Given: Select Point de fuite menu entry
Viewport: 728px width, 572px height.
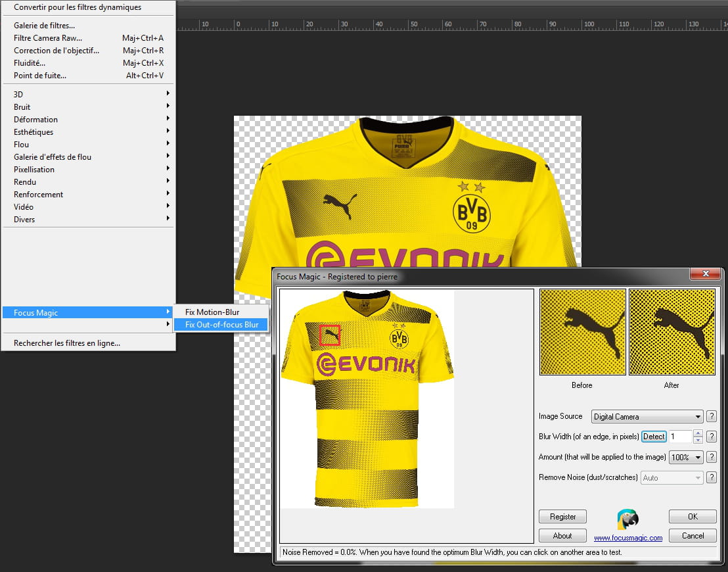Looking at the screenshot, I should (88, 75).
